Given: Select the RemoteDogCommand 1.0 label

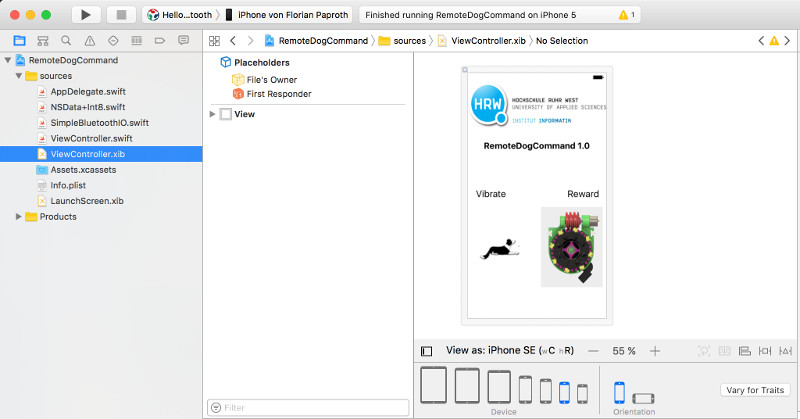Looking at the screenshot, I should [x=536, y=146].
